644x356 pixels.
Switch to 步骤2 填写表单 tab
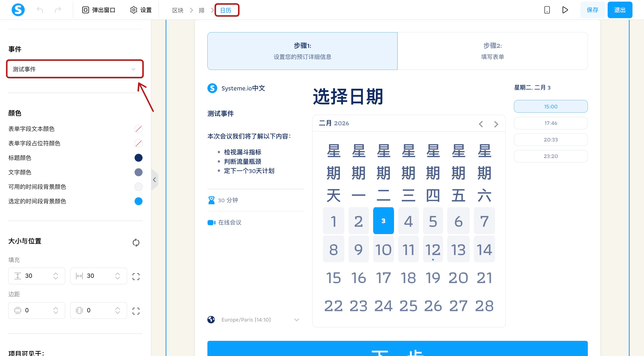point(492,51)
